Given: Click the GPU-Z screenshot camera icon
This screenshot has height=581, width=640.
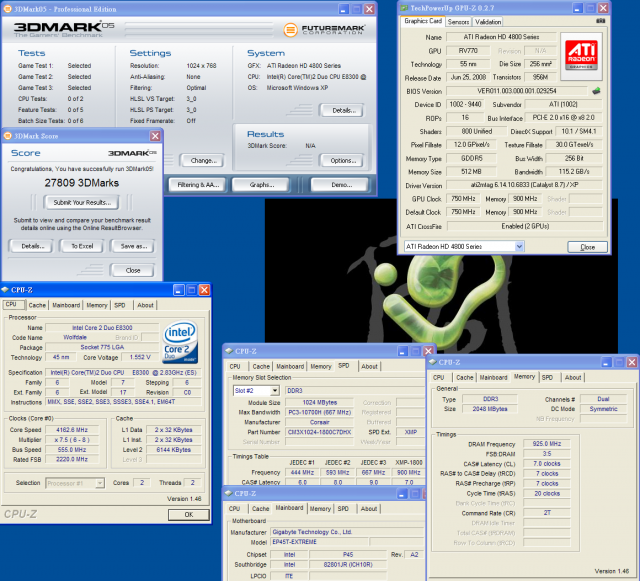Looking at the screenshot, I should coord(600,21).
